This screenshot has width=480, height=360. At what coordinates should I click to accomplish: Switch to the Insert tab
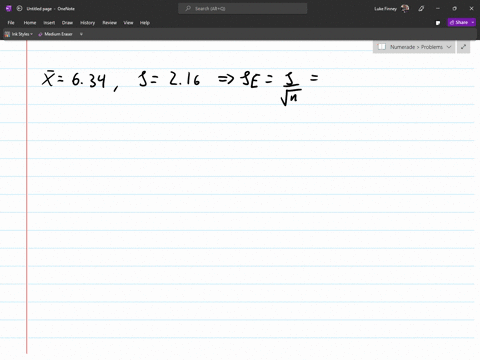pyautogui.click(x=49, y=23)
